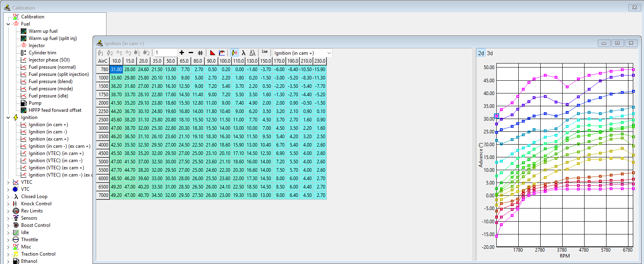Click the minus icon to decrease selected cells

coord(191,53)
